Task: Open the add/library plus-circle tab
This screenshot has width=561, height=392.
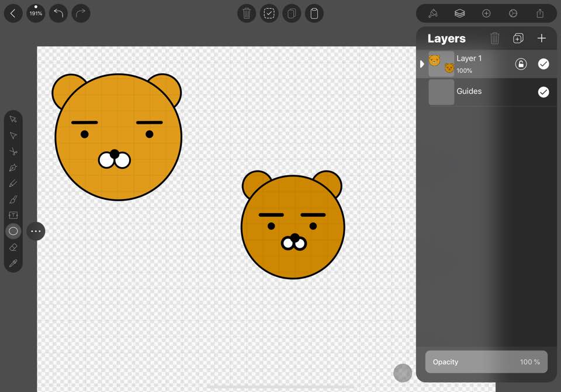Action: pyautogui.click(x=486, y=13)
